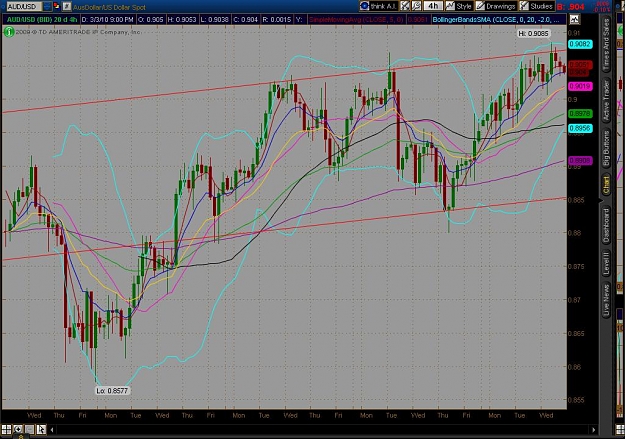Open the Dashboard side tab
The width and height of the screenshot is (625, 439).
coord(606,225)
